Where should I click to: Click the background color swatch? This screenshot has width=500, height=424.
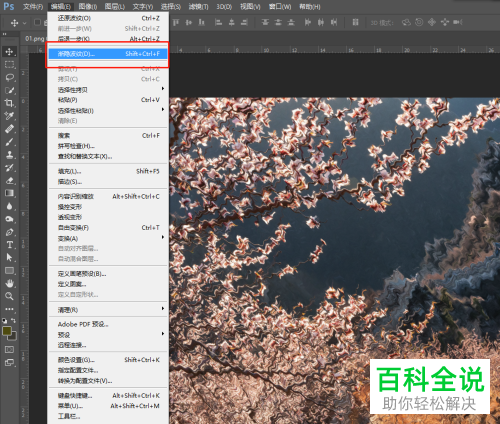[13, 336]
